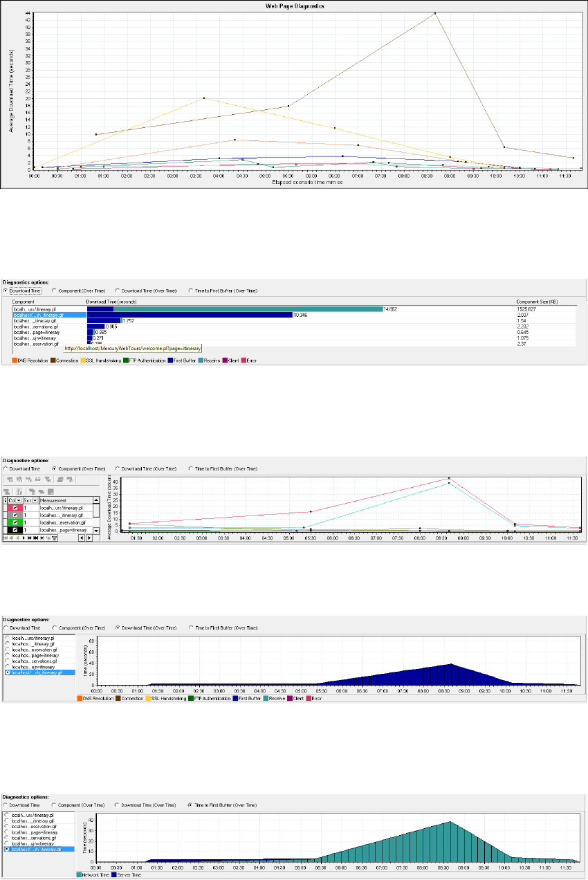This screenshot has height=880, width=588.
Task: Toggle checkbox in the green measurement row
Action: [15, 522]
